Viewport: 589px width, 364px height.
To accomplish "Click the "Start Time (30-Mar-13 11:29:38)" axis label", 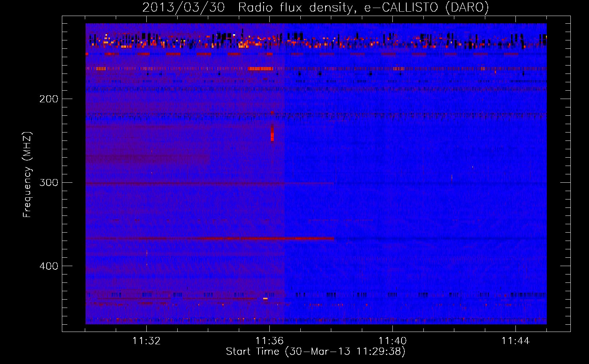I will coord(316,352).
